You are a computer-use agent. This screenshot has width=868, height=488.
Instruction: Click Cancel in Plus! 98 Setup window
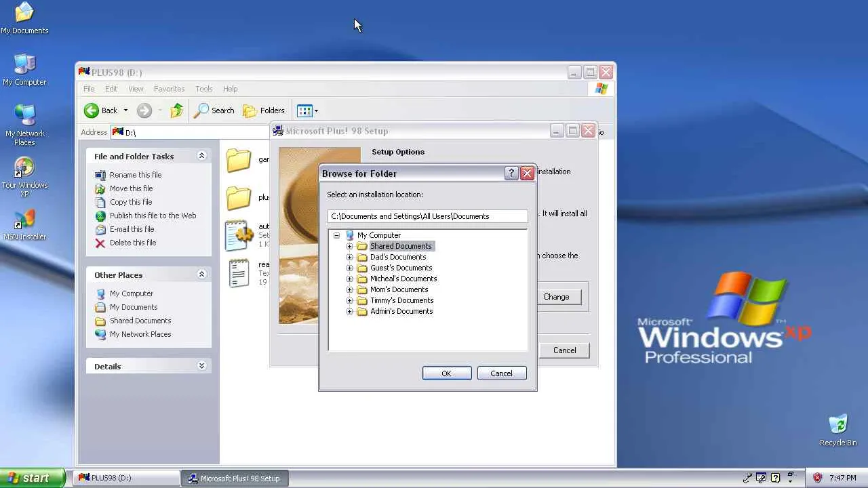(564, 350)
